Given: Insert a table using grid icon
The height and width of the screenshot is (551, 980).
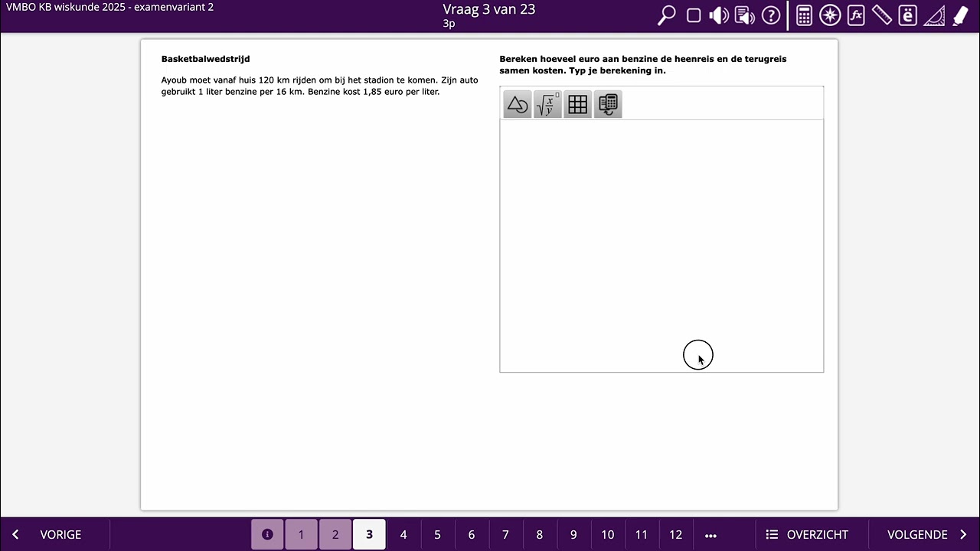Looking at the screenshot, I should (x=578, y=105).
